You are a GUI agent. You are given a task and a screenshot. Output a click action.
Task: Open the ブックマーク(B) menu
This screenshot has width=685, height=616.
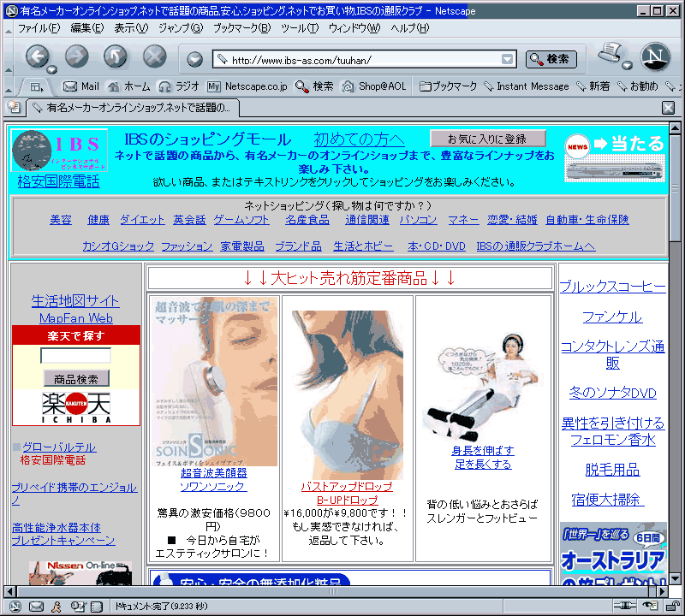[241, 28]
